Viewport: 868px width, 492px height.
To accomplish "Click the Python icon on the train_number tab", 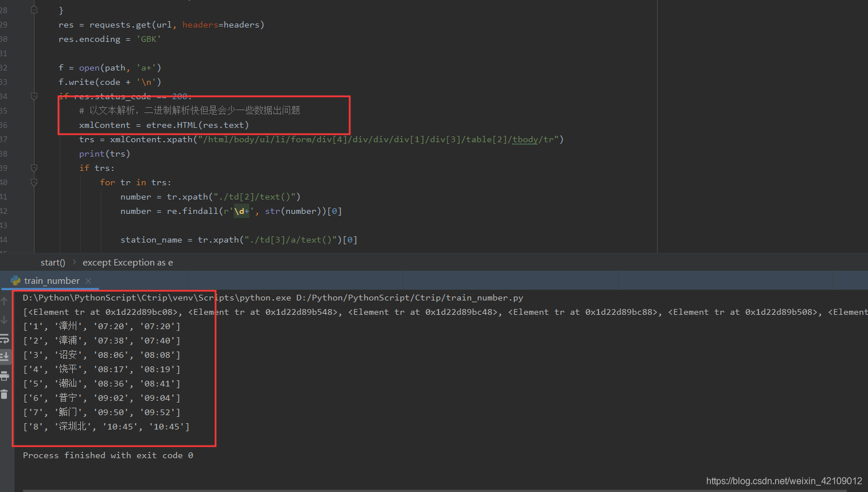I will (x=15, y=280).
